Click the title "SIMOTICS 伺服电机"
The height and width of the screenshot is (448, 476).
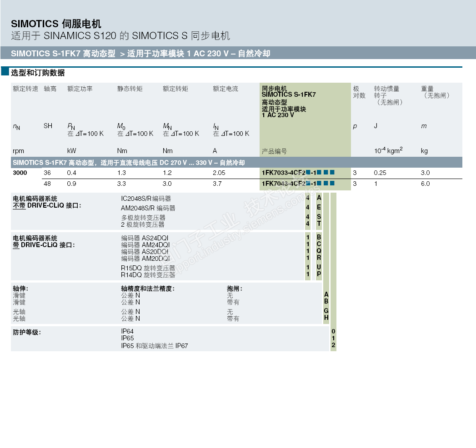pos(56,24)
